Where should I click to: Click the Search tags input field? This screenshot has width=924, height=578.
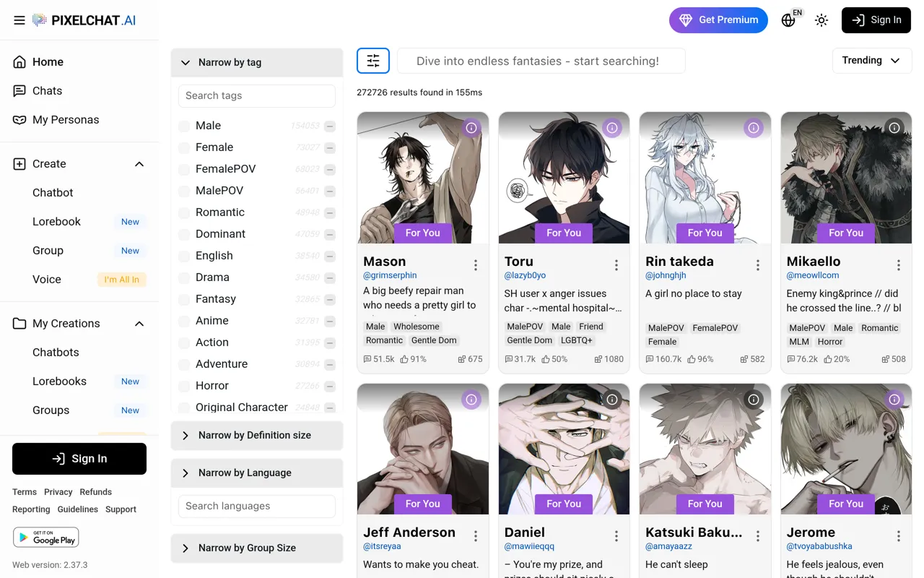coord(257,96)
